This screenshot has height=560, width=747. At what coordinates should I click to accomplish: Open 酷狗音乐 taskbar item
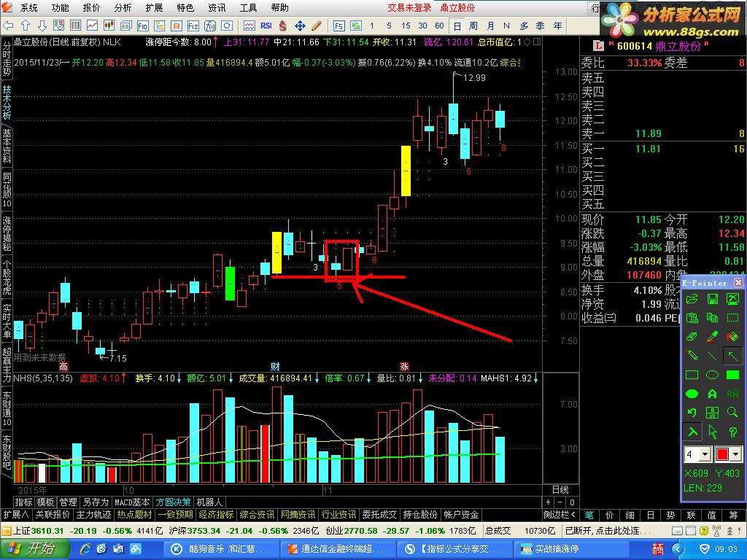click(220, 548)
